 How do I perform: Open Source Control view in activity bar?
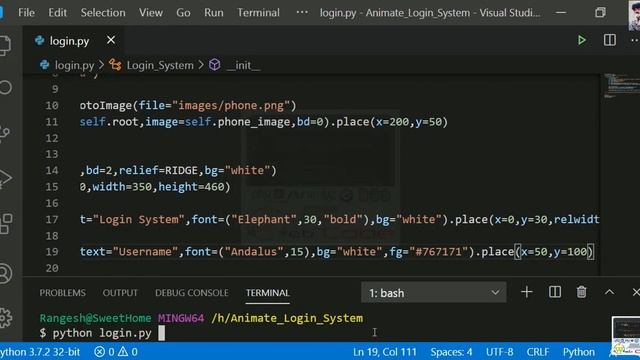coord(5,133)
